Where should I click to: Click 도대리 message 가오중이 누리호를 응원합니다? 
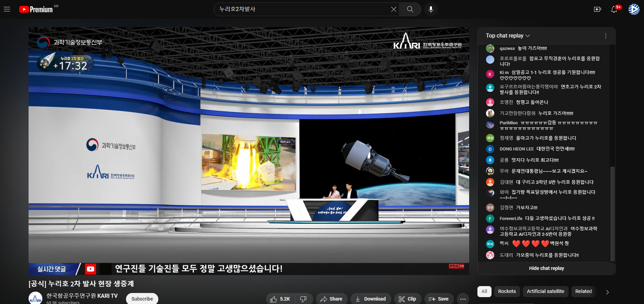point(547,255)
